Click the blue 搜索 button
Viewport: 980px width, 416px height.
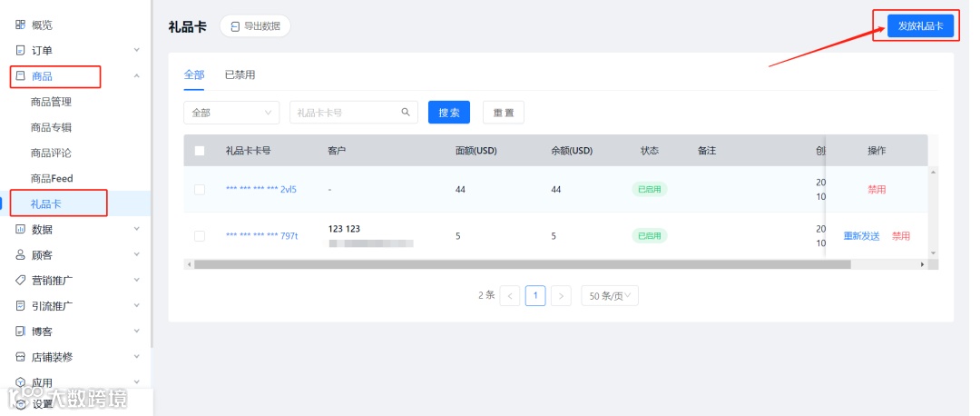(449, 113)
